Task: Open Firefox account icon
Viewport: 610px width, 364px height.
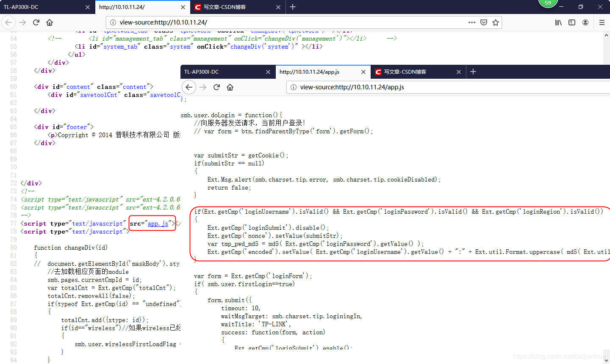Action: pyautogui.click(x=585, y=22)
